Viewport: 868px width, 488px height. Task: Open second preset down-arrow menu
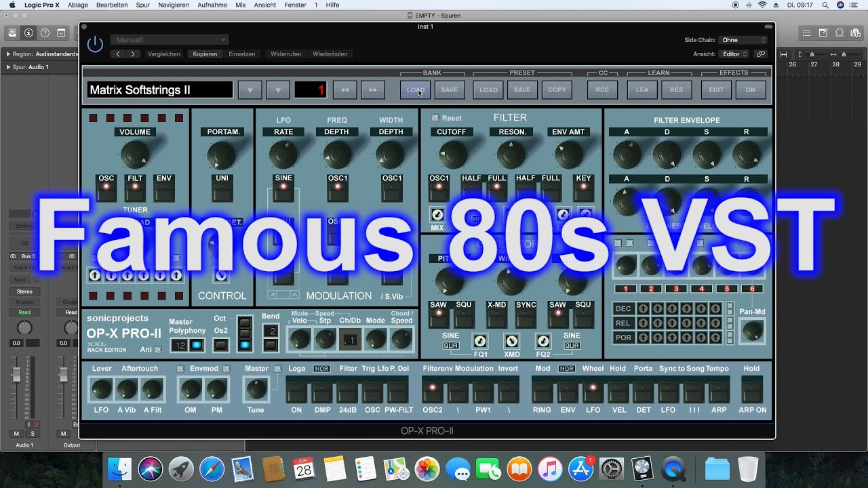[x=278, y=89]
